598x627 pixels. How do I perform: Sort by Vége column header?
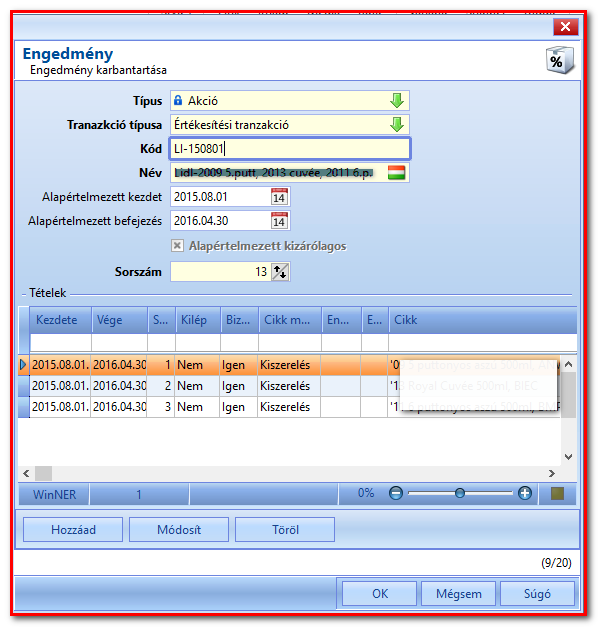120,320
